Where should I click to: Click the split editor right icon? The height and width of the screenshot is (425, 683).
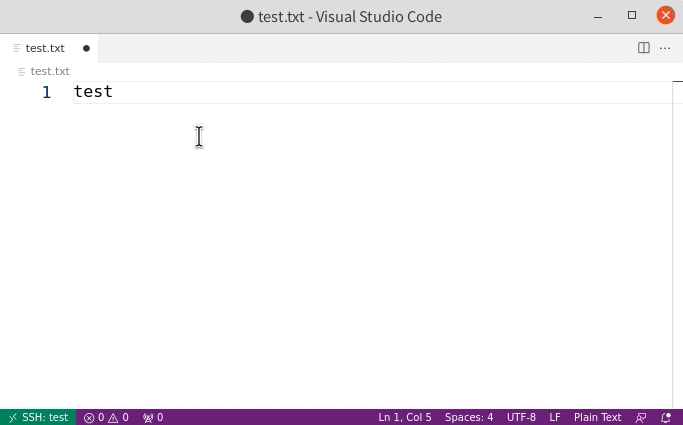pyautogui.click(x=644, y=48)
